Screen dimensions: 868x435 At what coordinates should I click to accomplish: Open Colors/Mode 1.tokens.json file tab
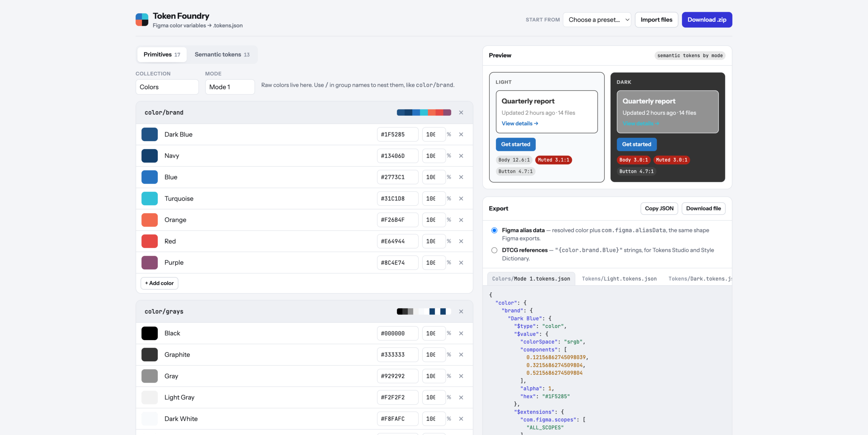click(x=531, y=279)
